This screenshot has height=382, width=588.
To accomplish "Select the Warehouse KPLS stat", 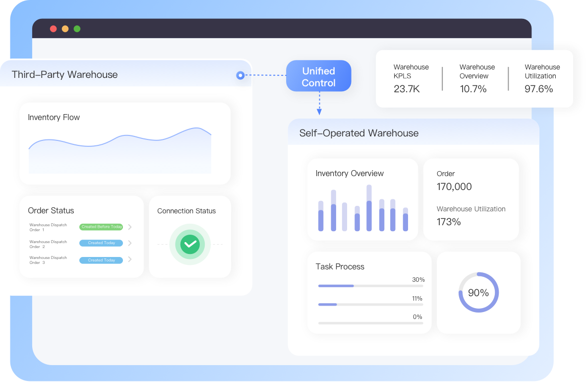I will click(x=411, y=78).
